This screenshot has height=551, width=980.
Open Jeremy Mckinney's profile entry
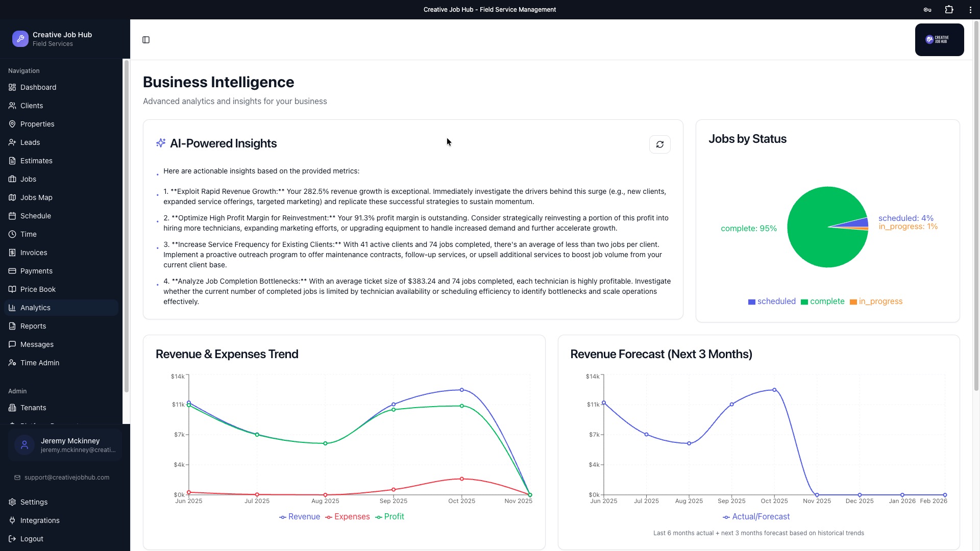click(x=65, y=444)
